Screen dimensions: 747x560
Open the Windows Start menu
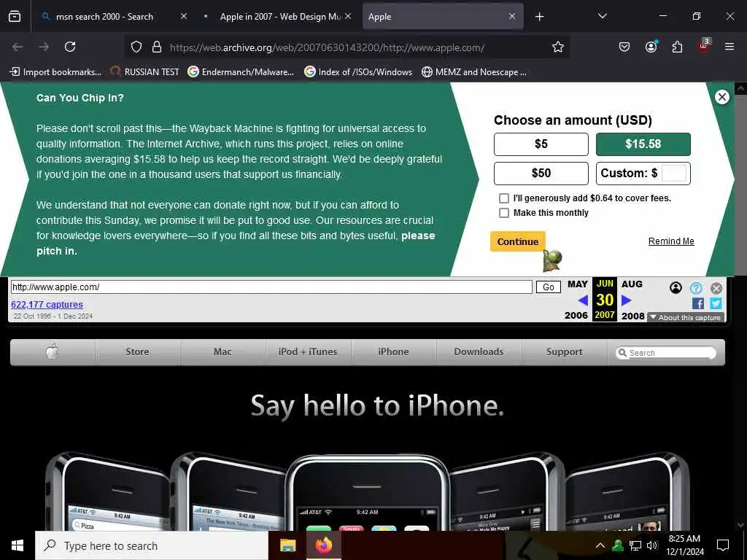18,545
